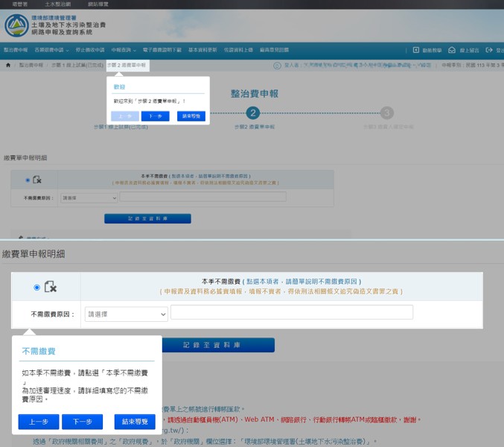The image size is (504, 447).
Task: Select 本季不需繳費 radio button in lower panel
Action: [x=36, y=287]
